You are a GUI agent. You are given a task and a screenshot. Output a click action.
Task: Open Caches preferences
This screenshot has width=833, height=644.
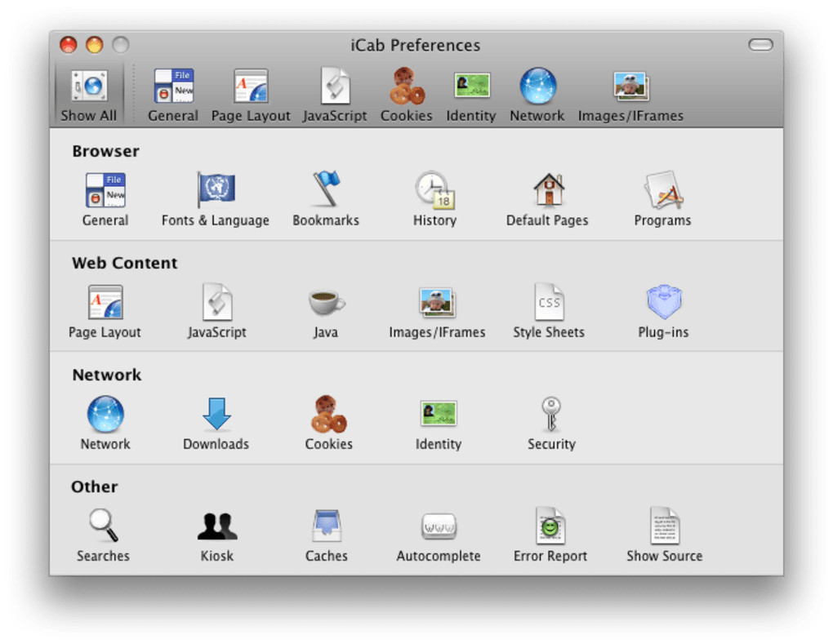tap(326, 535)
